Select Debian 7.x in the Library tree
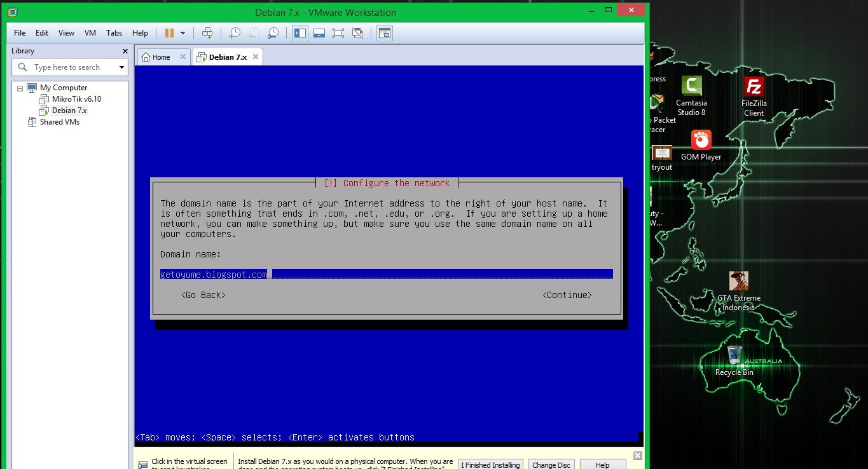 tap(69, 111)
